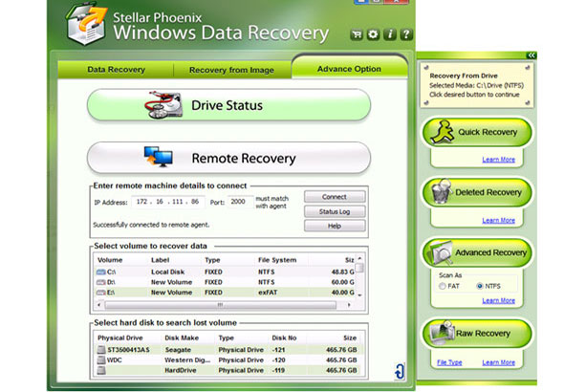Select exFAT file system cell

[268, 293]
